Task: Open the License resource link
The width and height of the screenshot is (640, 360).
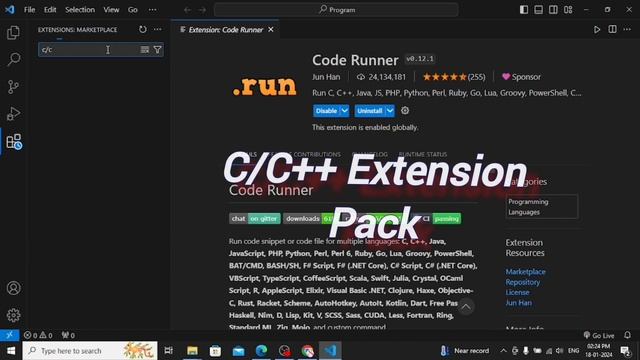Action: (x=517, y=292)
